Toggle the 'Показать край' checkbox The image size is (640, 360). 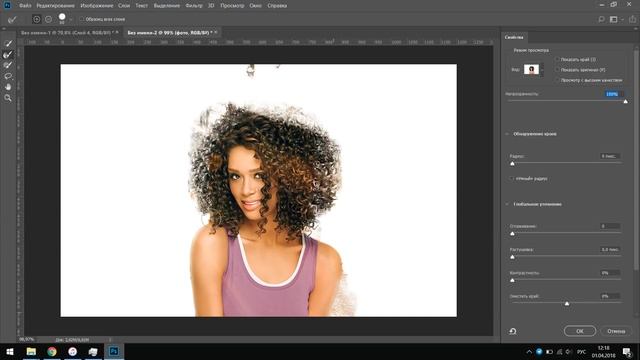click(557, 60)
